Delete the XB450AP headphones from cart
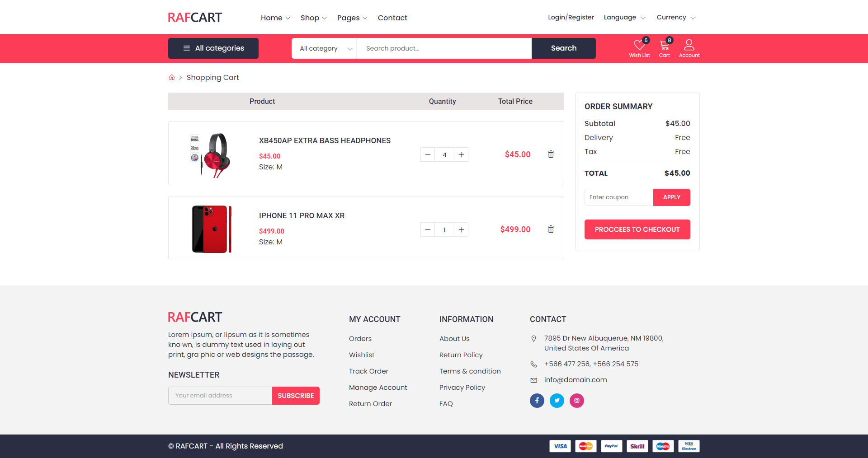 [551, 154]
